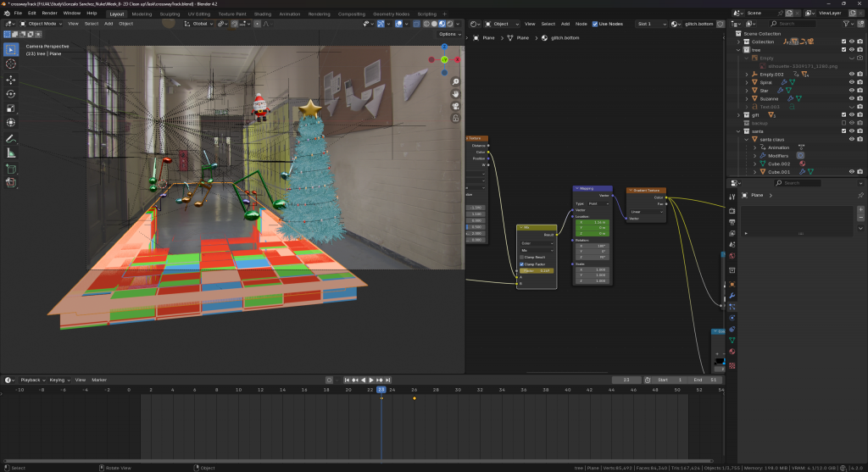This screenshot has width=868, height=472.
Task: Enable the backup collection checkbox
Action: tap(843, 123)
